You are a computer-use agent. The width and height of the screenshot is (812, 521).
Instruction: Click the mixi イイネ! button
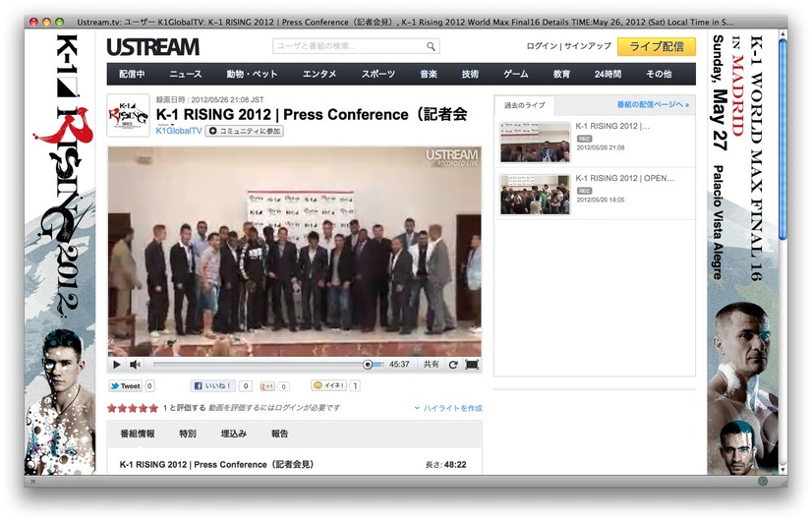pyautogui.click(x=329, y=385)
